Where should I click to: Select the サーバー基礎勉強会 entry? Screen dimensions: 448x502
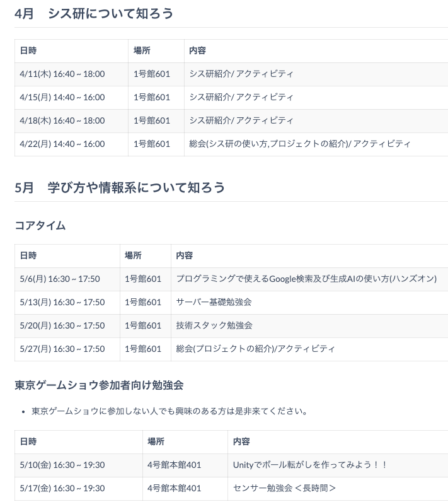(x=214, y=302)
